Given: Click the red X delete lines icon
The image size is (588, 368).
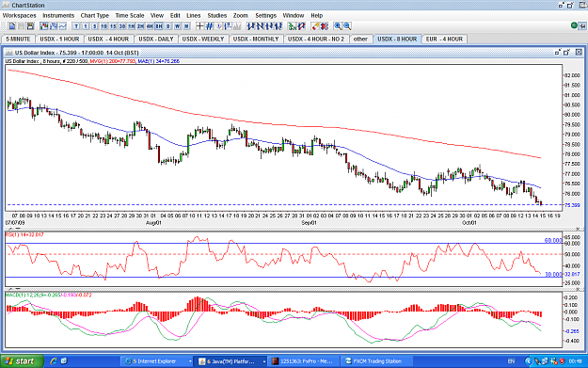Looking at the screenshot, I should pyautogui.click(x=324, y=26).
